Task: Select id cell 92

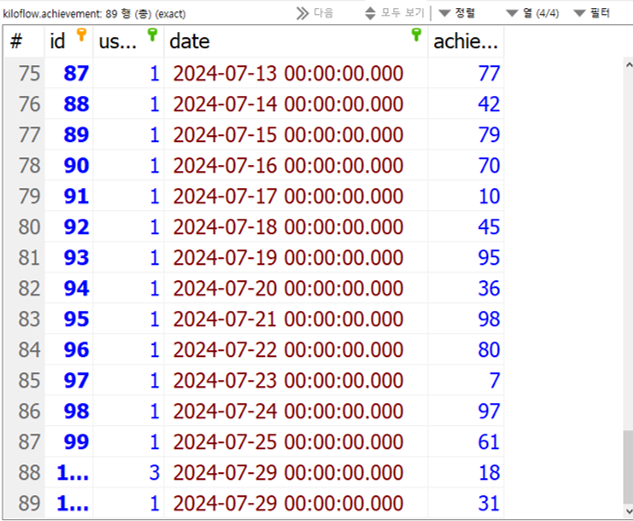Action: 69,227
